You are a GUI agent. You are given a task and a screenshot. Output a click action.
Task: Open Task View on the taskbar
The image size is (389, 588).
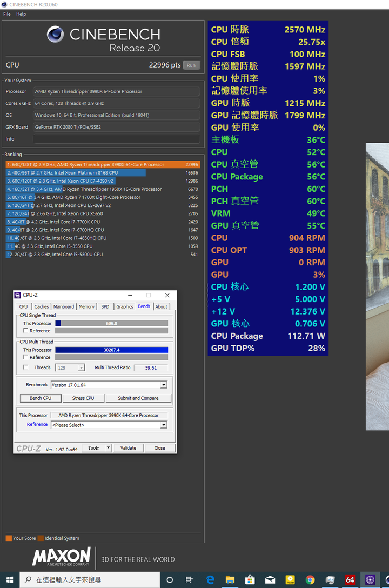(189, 580)
